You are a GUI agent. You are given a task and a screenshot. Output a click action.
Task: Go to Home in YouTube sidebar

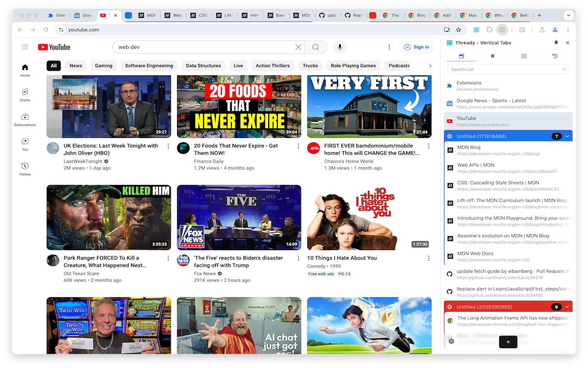pos(25,70)
